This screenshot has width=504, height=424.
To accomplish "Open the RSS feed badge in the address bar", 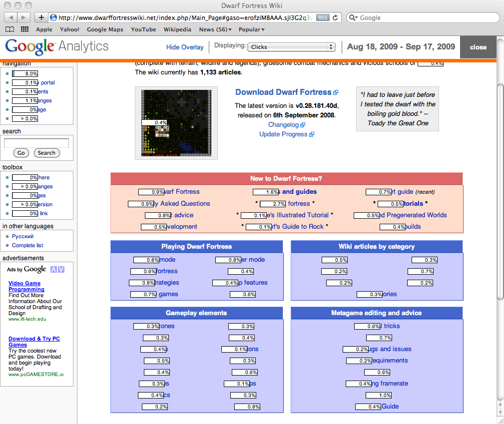I will pos(323,17).
